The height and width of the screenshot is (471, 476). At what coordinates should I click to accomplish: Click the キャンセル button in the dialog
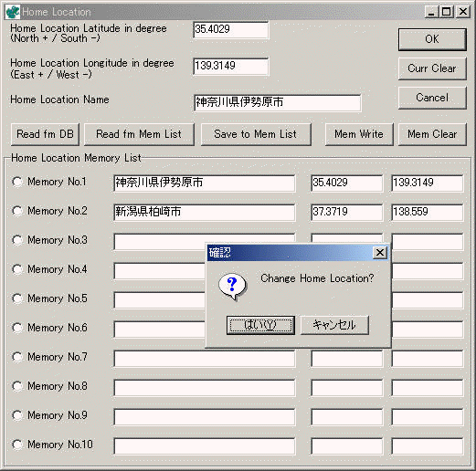coord(334,325)
